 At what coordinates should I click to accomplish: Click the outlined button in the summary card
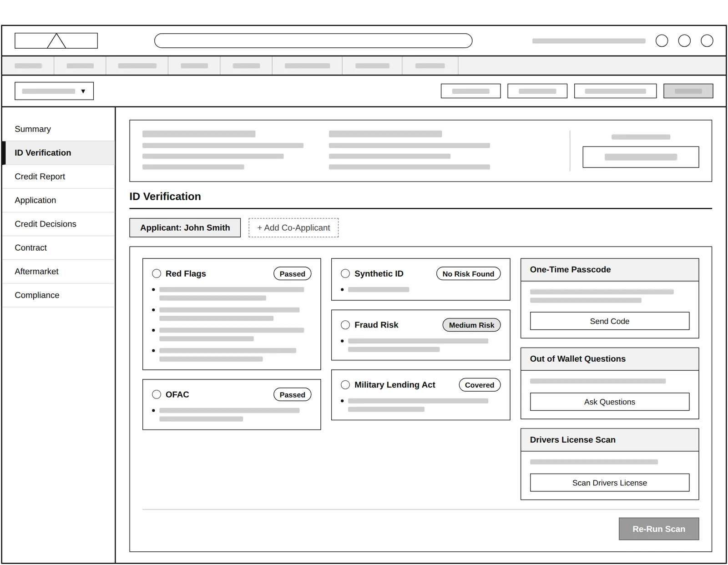point(641,157)
